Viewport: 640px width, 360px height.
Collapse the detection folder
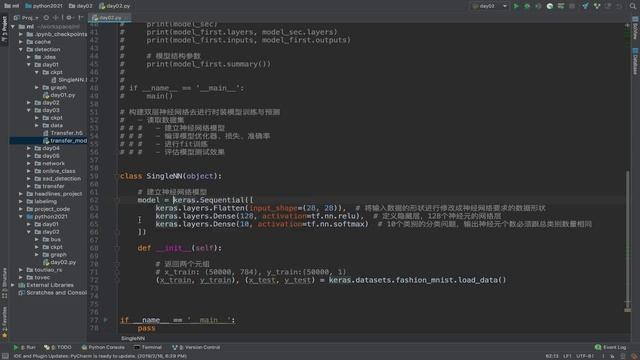click(21, 49)
